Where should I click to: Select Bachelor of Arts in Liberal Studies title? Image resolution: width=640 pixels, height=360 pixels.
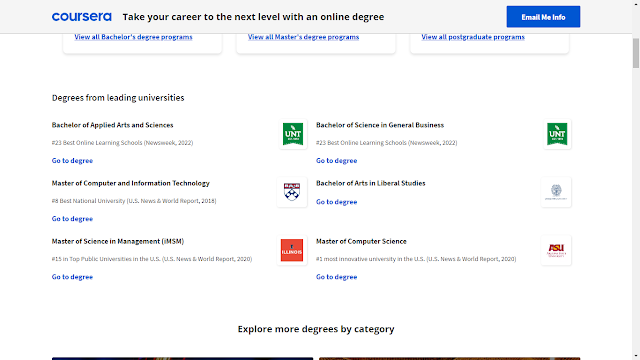point(371,183)
